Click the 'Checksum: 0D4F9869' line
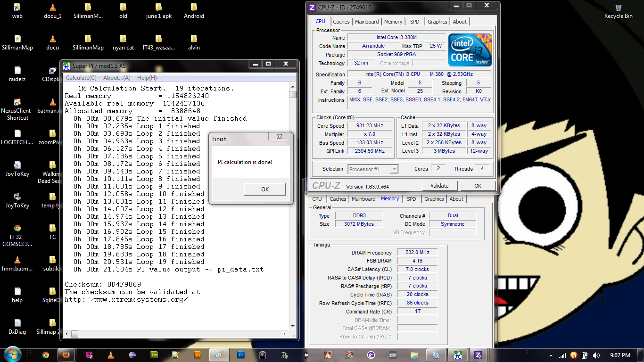Image resolution: width=644 pixels, height=362 pixels. [103, 284]
